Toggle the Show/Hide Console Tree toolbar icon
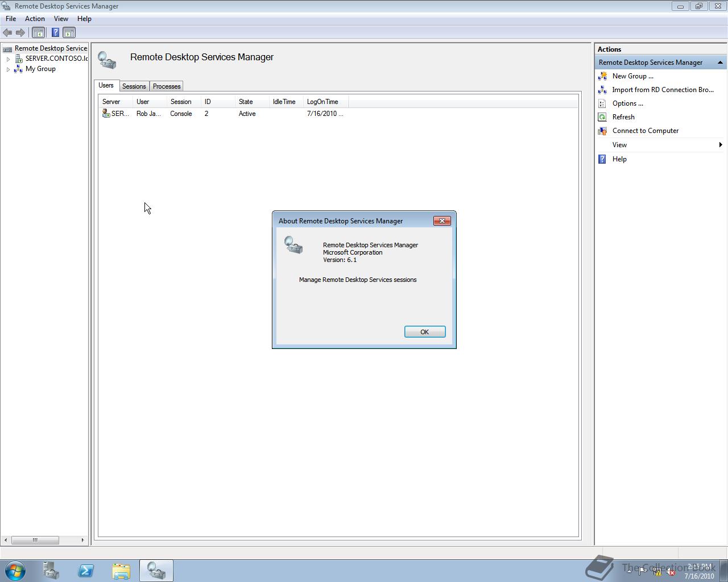 pos(38,33)
